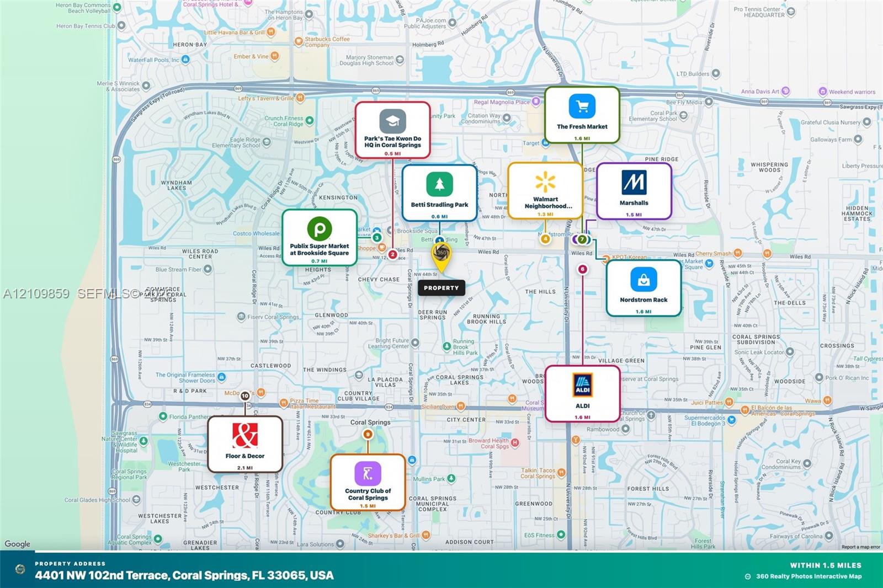This screenshot has width=883, height=588.
Task: Click The Fresh Market shopping cart icon
Action: 582,106
